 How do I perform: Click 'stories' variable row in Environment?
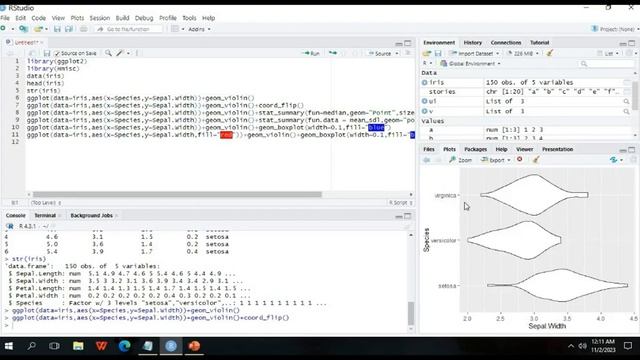tap(526, 92)
